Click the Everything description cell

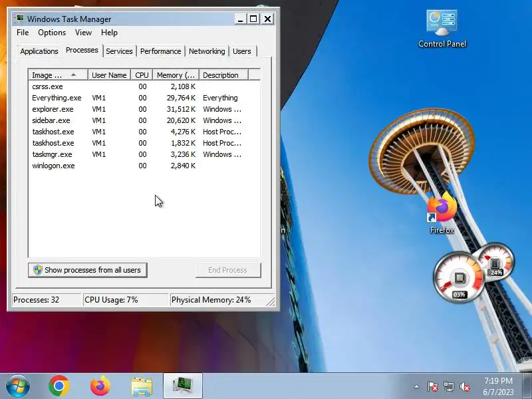220,98
